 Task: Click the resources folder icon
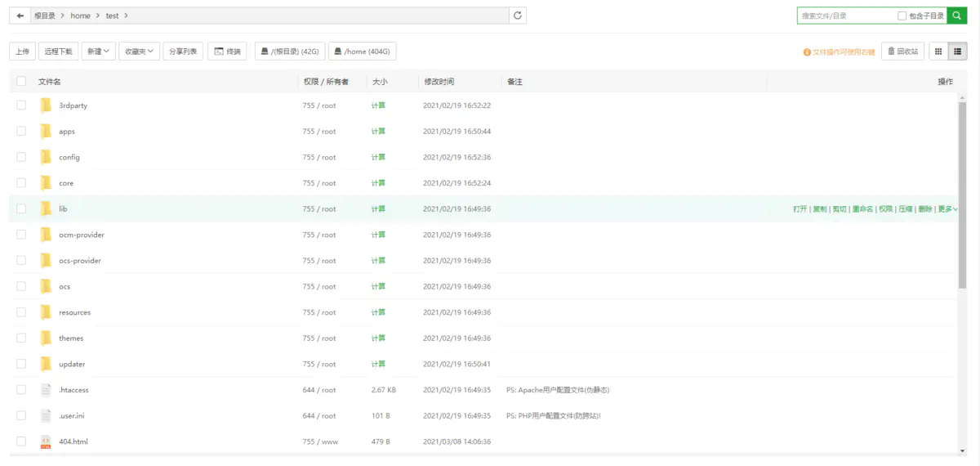(x=46, y=312)
